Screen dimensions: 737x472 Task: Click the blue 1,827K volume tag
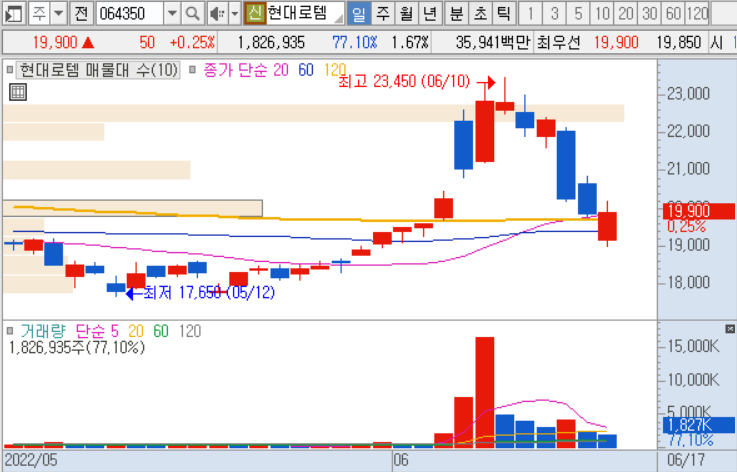pos(698,425)
